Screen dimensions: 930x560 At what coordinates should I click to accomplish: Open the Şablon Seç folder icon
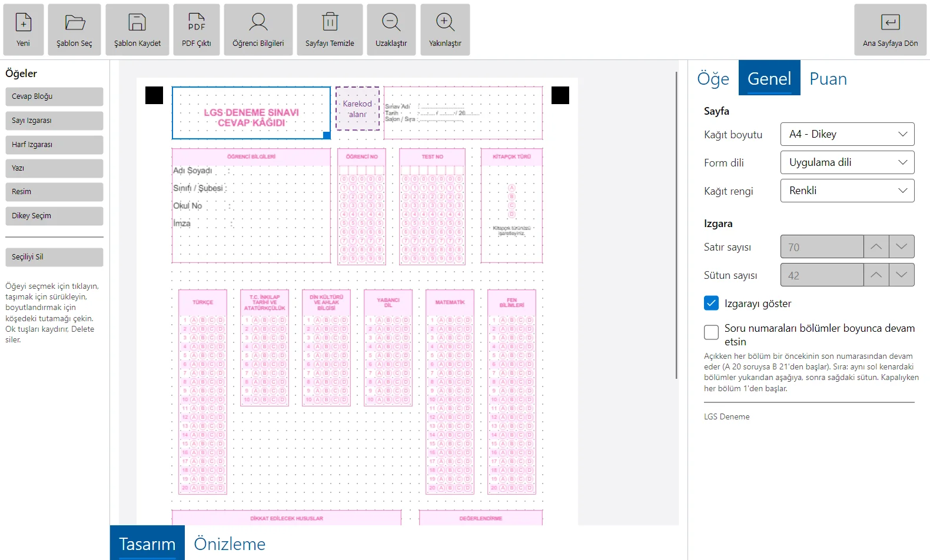(75, 23)
